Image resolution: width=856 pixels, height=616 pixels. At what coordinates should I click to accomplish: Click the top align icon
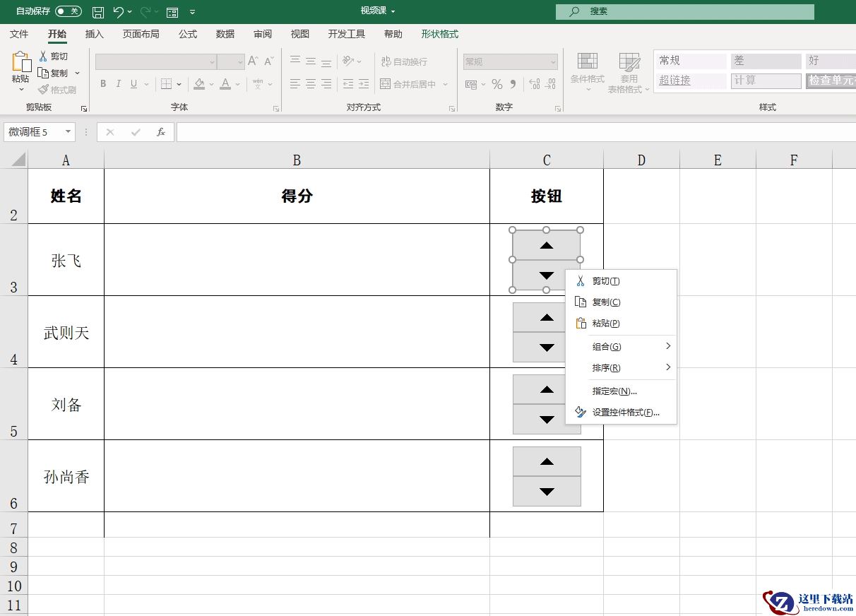tap(295, 61)
